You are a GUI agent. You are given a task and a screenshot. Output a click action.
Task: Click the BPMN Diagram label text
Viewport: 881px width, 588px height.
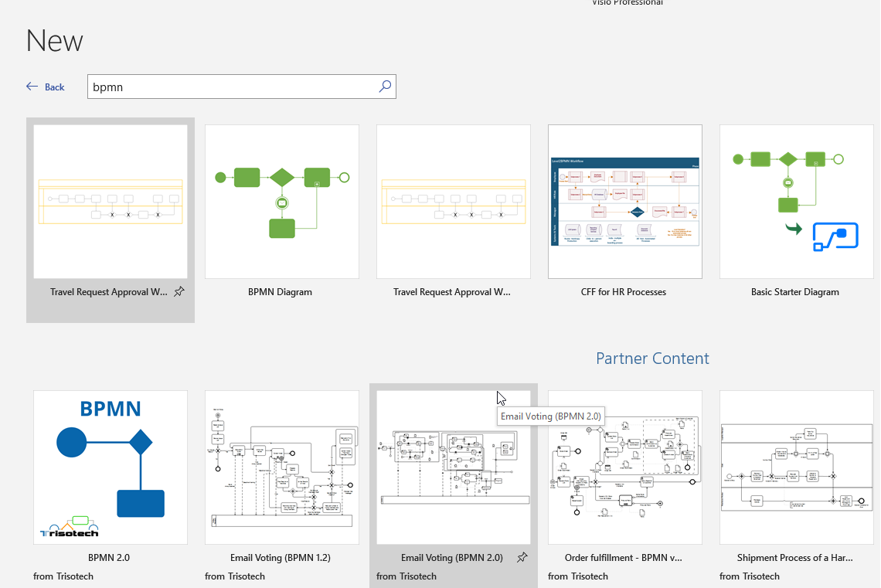(280, 292)
